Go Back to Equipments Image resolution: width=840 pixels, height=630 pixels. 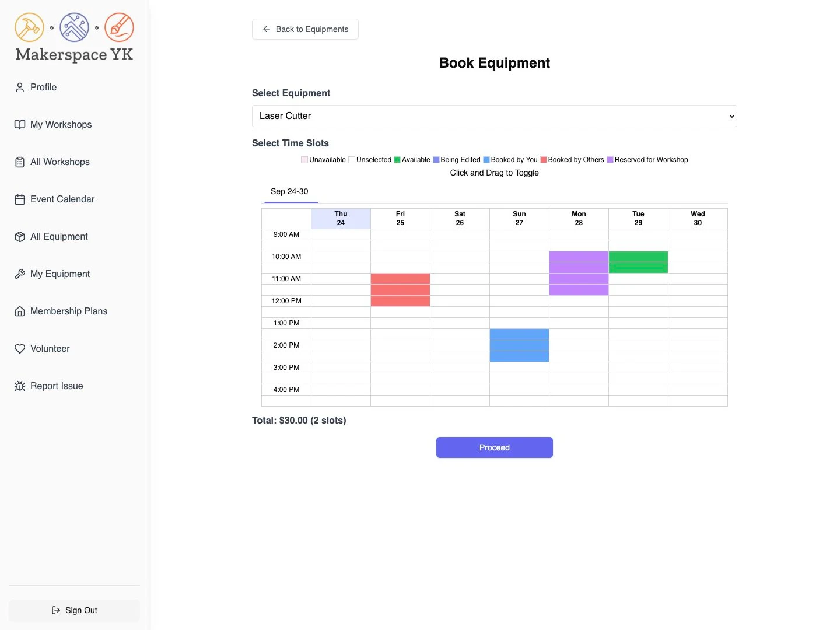pyautogui.click(x=305, y=29)
